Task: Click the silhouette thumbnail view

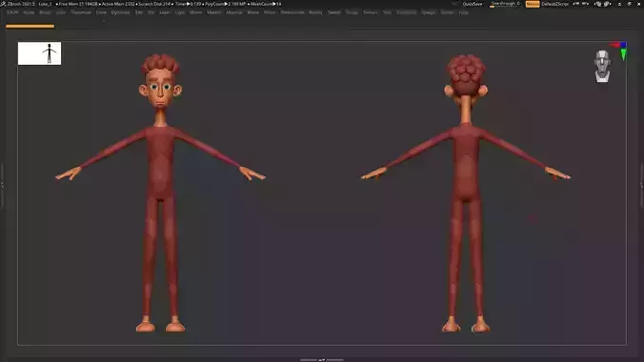Action: [x=39, y=53]
